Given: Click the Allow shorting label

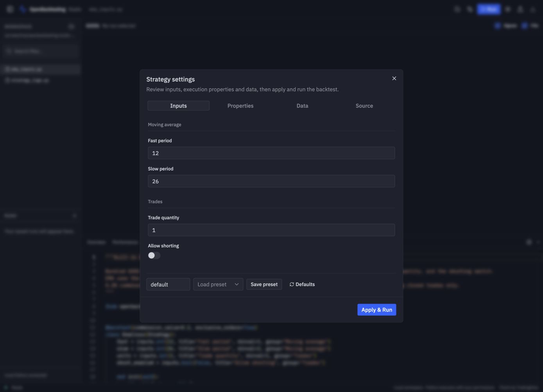Looking at the screenshot, I should click(163, 246).
